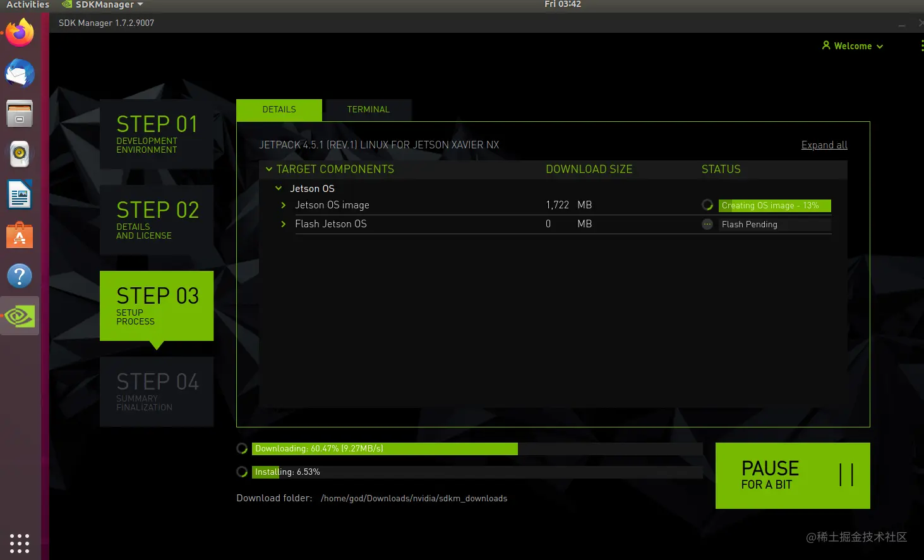The height and width of the screenshot is (560, 924).
Task: Go to Step 02 Details and License
Action: pyautogui.click(x=157, y=220)
